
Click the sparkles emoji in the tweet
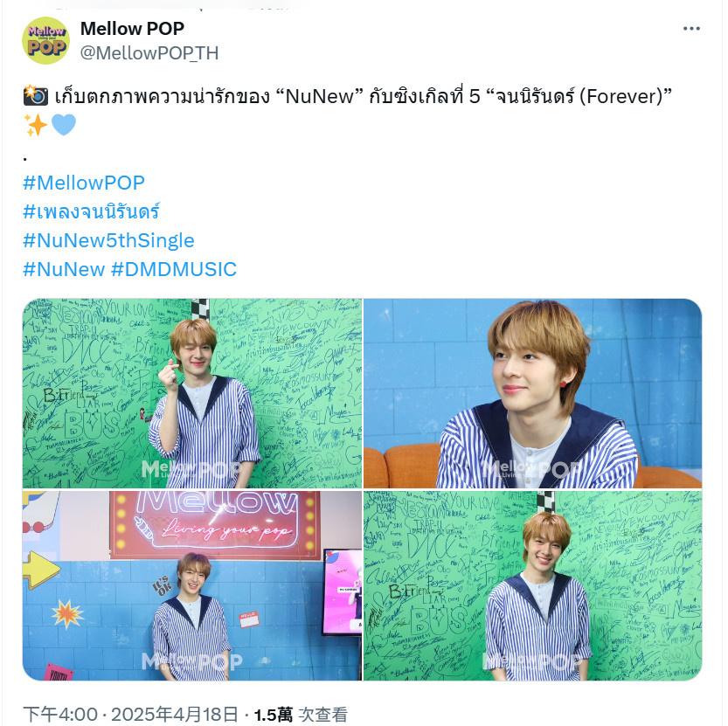point(35,125)
